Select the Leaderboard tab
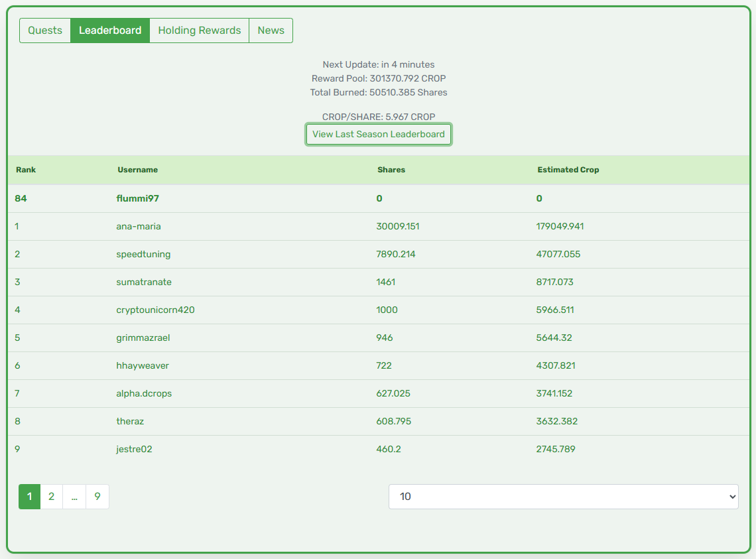 110,31
